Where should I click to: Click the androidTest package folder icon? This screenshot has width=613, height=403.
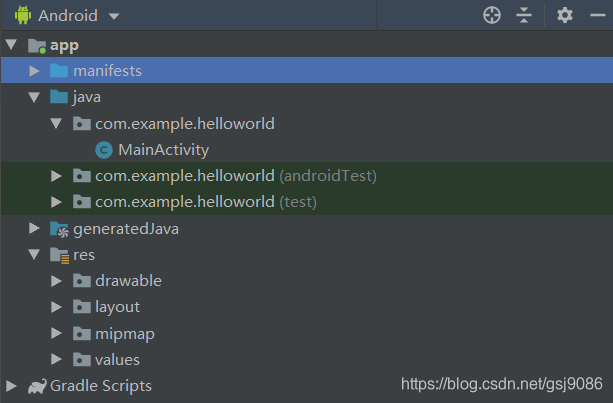[x=82, y=176]
